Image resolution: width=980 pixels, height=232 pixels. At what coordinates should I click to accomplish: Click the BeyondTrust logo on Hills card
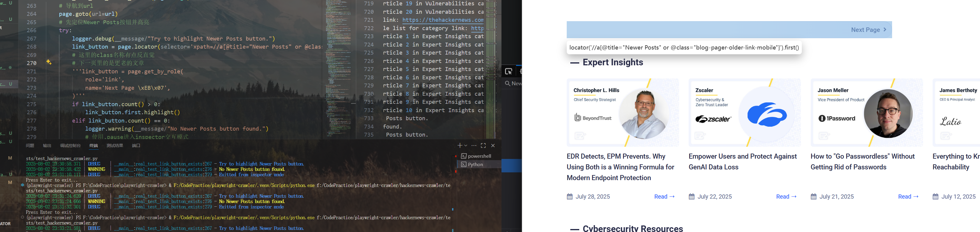(x=593, y=118)
